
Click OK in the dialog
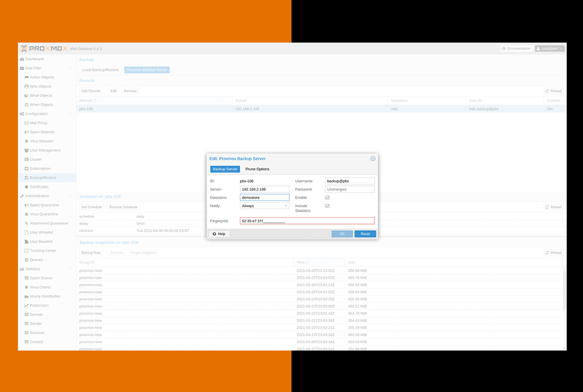click(x=342, y=234)
